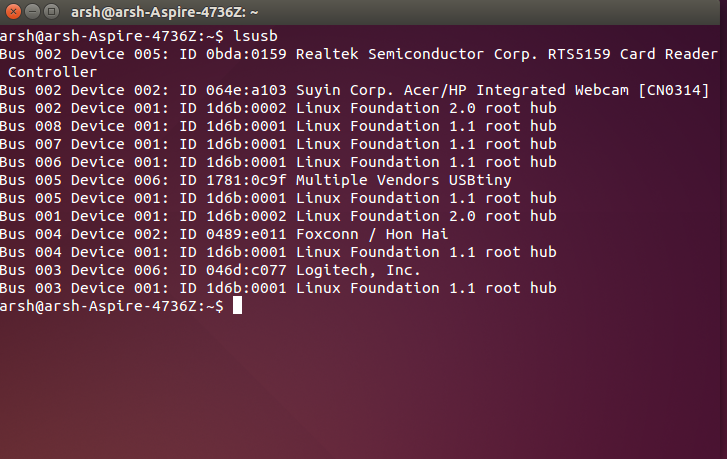Click the lsusb command text

pyautogui.click(x=255, y=36)
